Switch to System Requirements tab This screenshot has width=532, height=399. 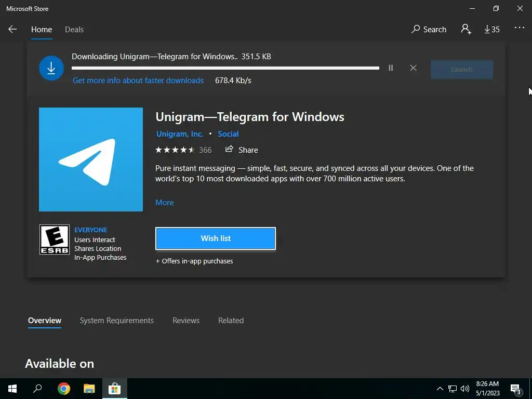[117, 321]
